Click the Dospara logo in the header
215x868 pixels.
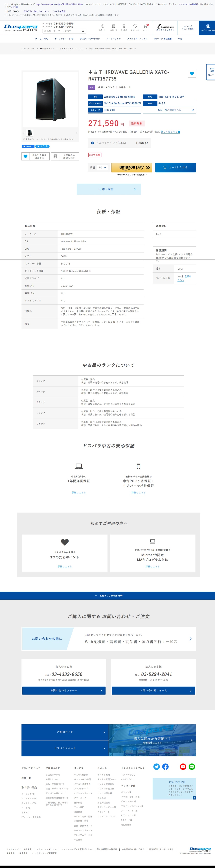pos(21,28)
